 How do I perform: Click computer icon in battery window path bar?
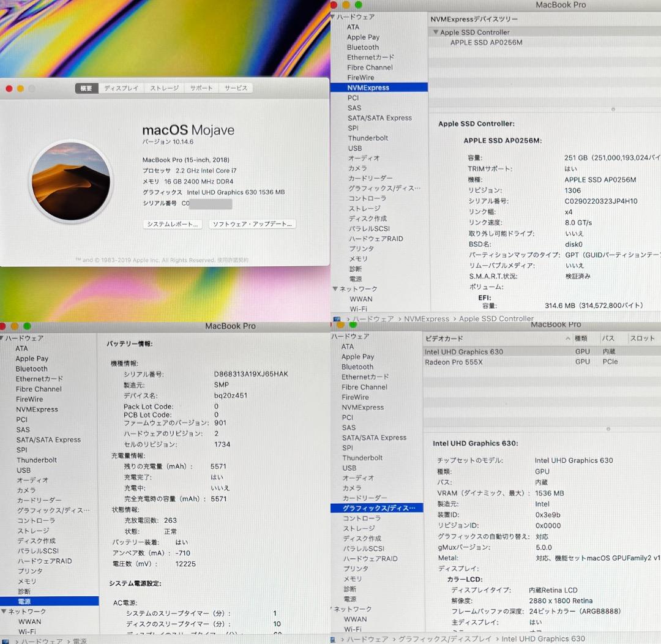[6, 642]
